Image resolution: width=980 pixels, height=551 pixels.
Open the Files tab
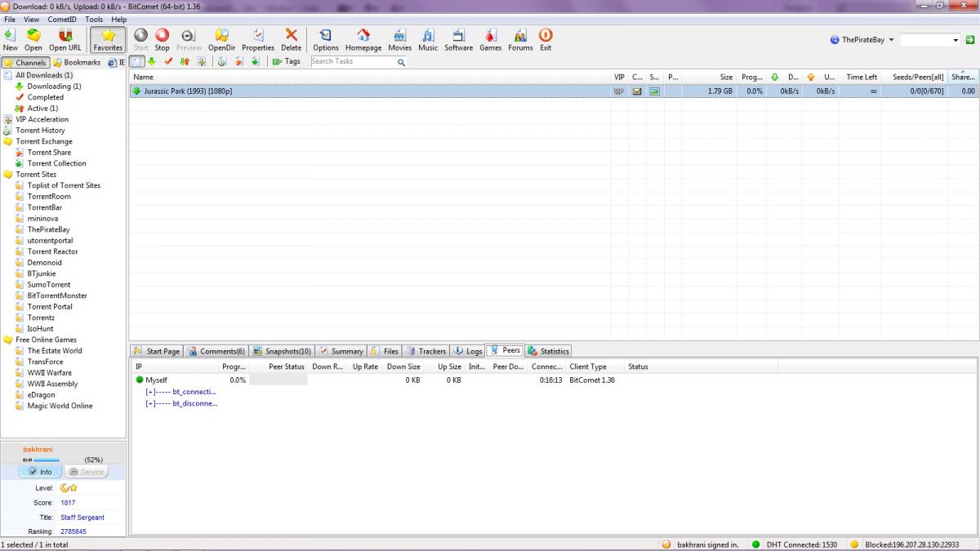pos(385,351)
